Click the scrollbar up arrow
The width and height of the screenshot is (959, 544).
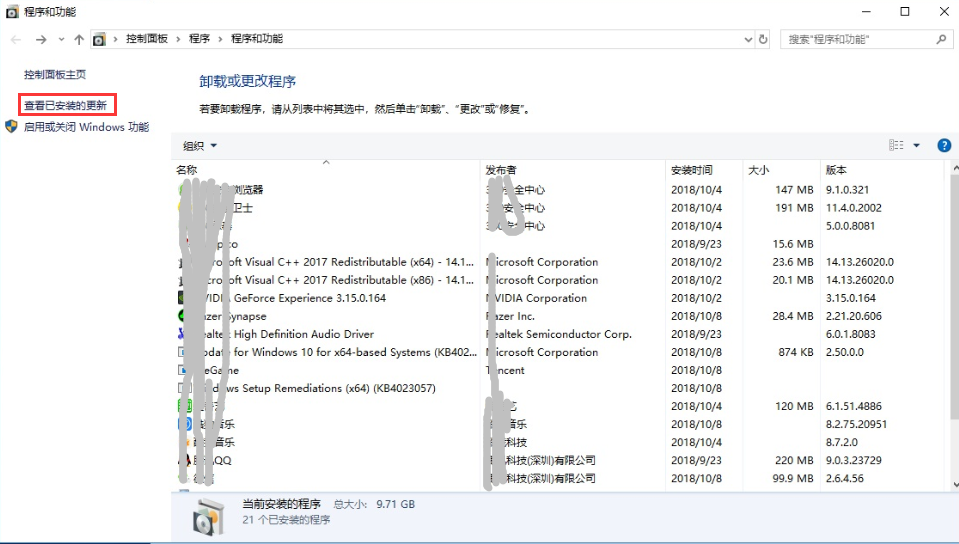point(955,167)
